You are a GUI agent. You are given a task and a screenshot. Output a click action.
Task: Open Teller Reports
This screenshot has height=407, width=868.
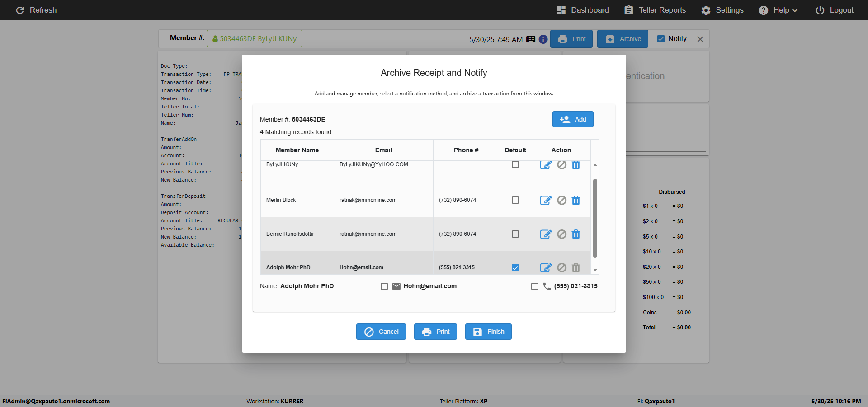pos(655,10)
